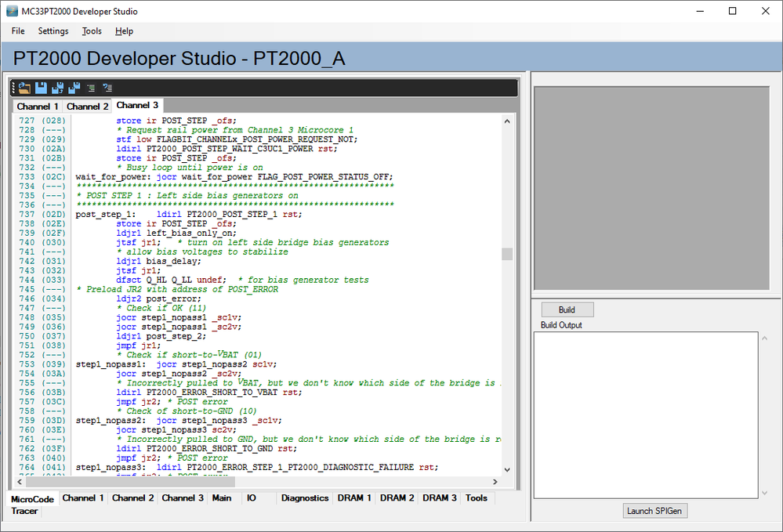Click comment '* Preload JR2 with address of POST_ERROR'
Screen dimensions: 783x532
click(x=177, y=289)
